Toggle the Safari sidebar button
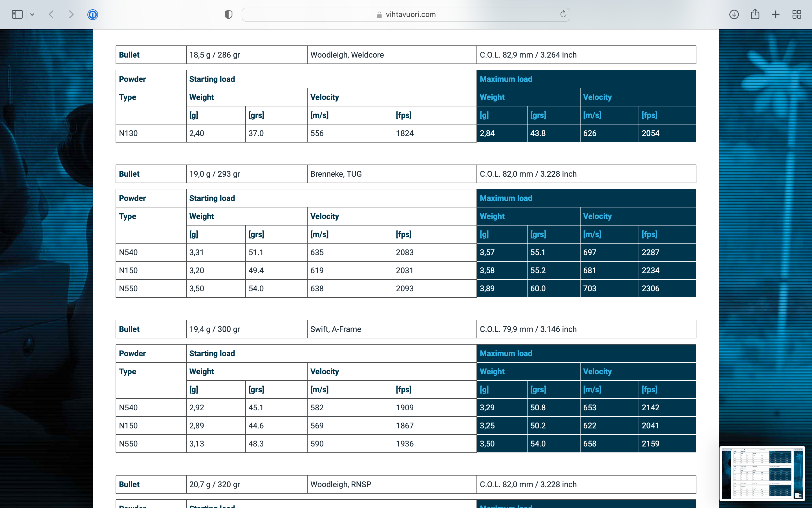Screen dimensions: 812x508 (x=17, y=14)
